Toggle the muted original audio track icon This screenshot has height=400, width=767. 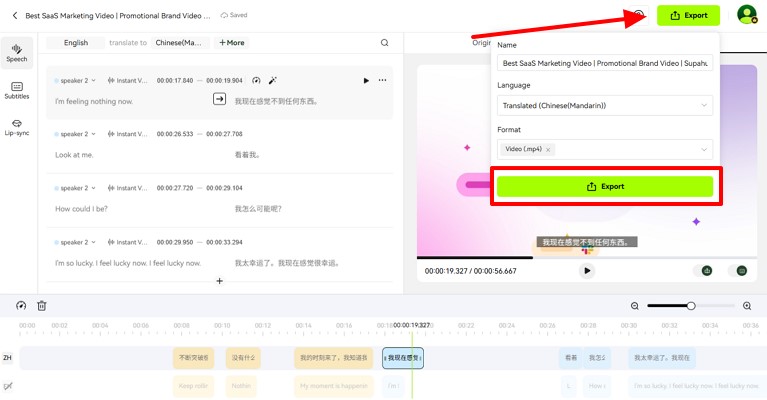tap(7, 386)
